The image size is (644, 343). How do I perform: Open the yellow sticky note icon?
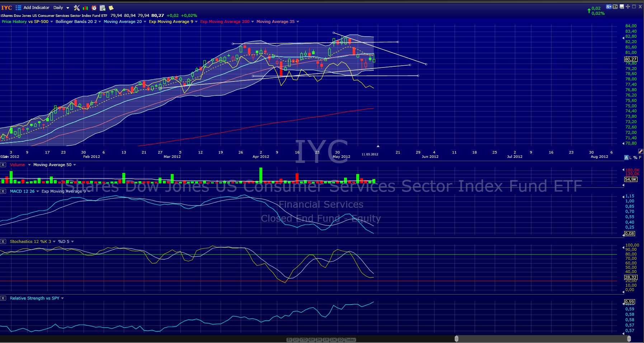[111, 8]
